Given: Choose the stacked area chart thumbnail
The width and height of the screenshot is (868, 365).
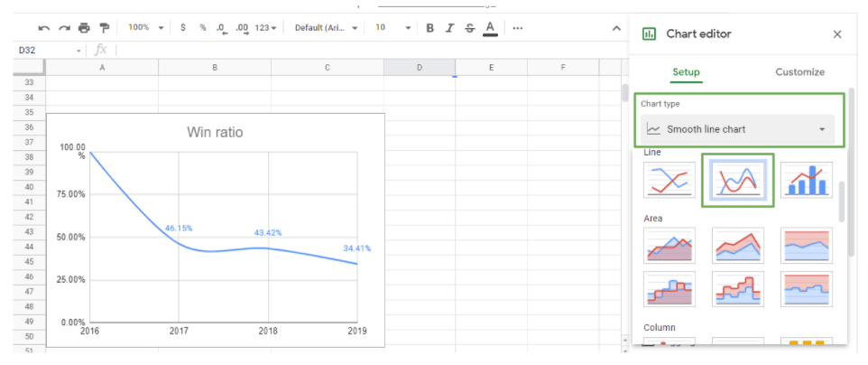Looking at the screenshot, I should [x=738, y=245].
